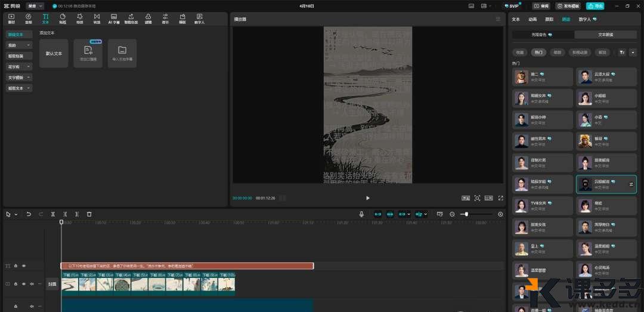
Task: Mute the main video track
Action: pyautogui.click(x=32, y=283)
